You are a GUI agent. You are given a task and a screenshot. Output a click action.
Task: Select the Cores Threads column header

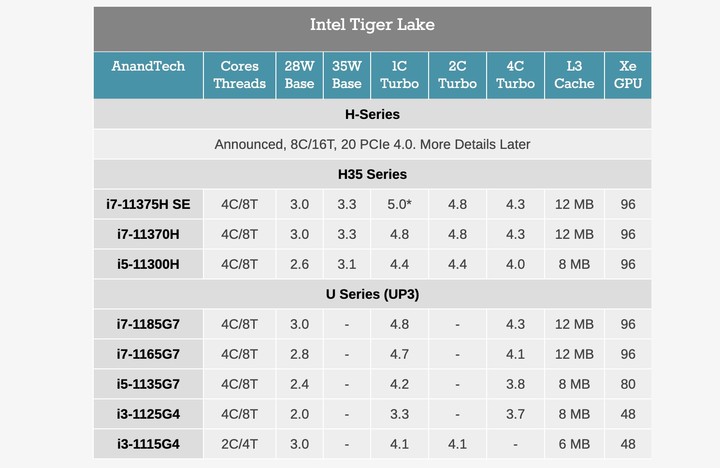240,75
